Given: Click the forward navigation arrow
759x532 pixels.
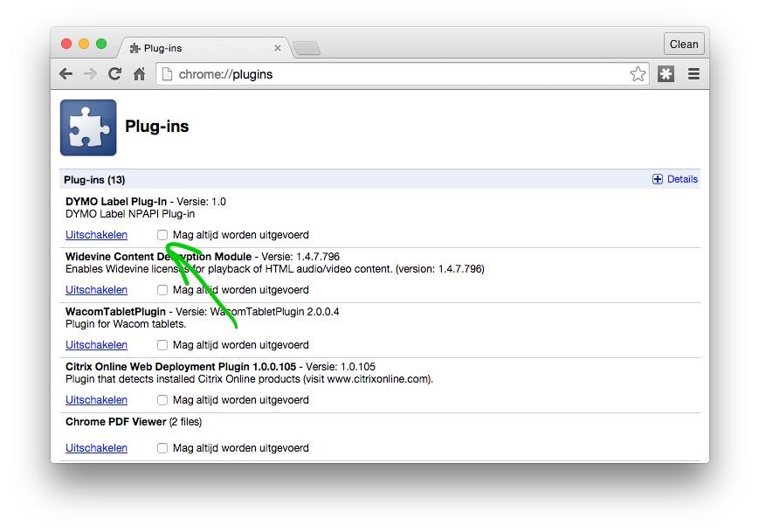Looking at the screenshot, I should (90, 74).
